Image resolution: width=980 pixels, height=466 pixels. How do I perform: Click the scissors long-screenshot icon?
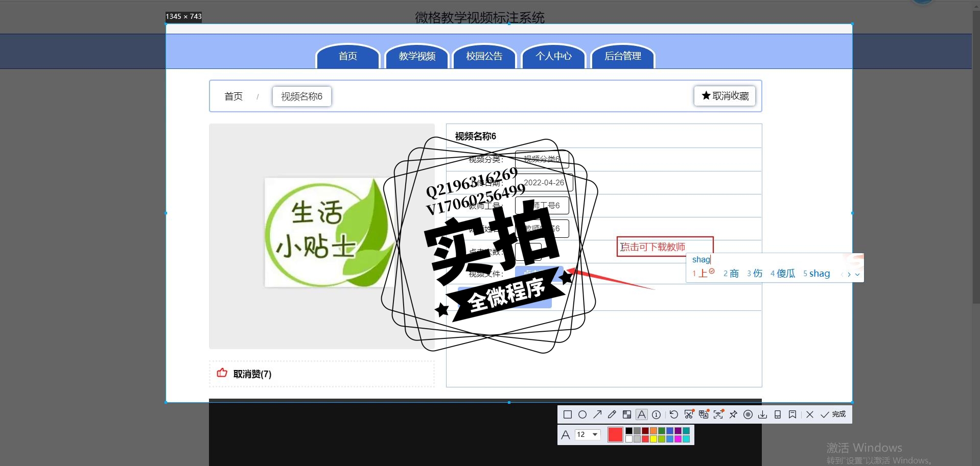[689, 414]
